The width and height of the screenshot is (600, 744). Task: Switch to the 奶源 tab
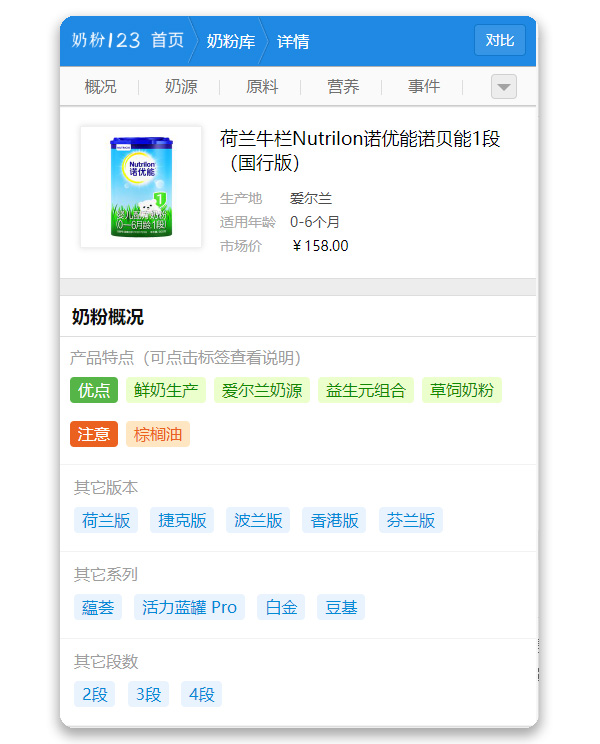click(181, 86)
